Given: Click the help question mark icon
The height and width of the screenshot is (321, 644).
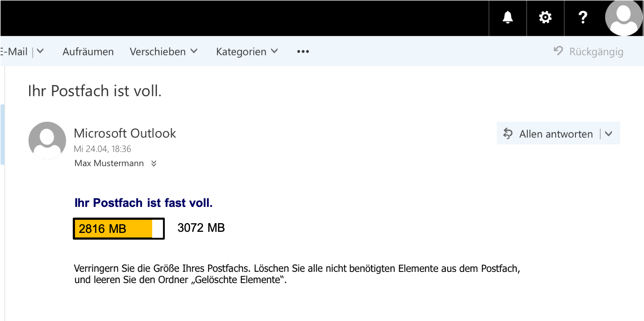Looking at the screenshot, I should pyautogui.click(x=583, y=17).
